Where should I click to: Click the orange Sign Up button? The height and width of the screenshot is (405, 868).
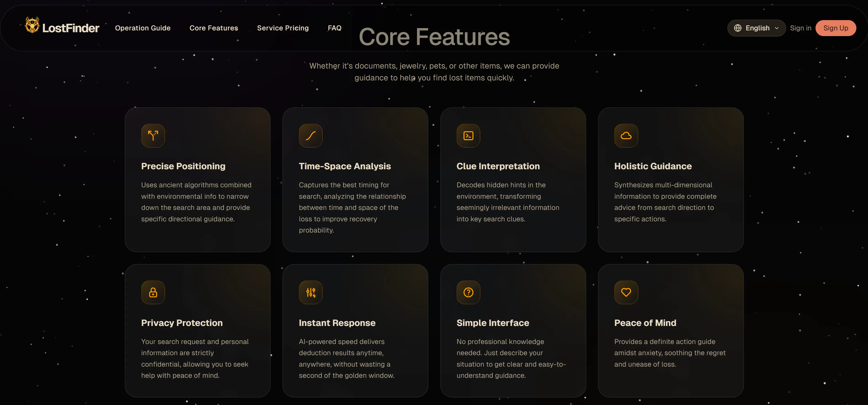(836, 28)
